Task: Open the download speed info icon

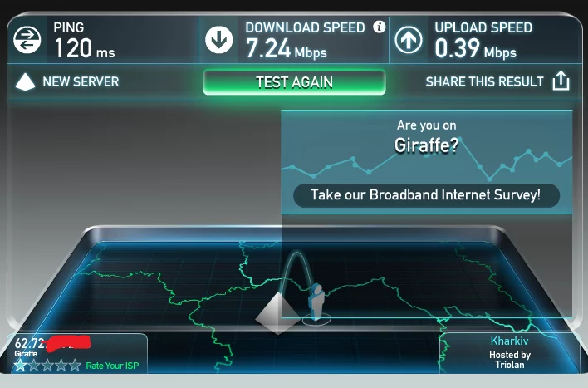Action: coord(379,27)
